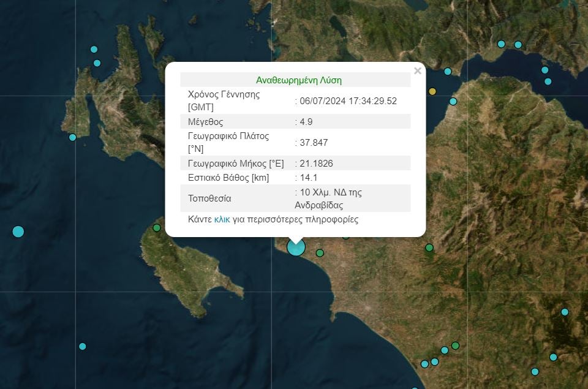This screenshot has width=588, height=389.
Task: Click the timestamp 06/07/2024 17:34:29.52
Action: (x=348, y=101)
